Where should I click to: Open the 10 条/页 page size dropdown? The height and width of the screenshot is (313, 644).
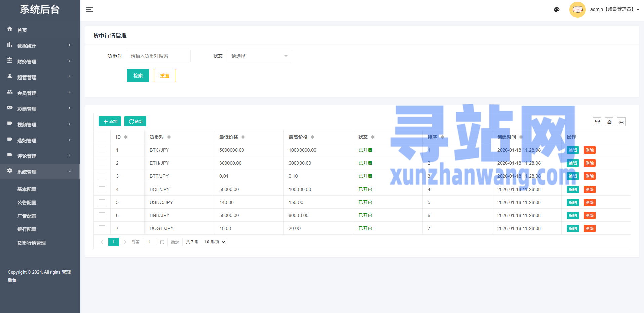pos(214,242)
